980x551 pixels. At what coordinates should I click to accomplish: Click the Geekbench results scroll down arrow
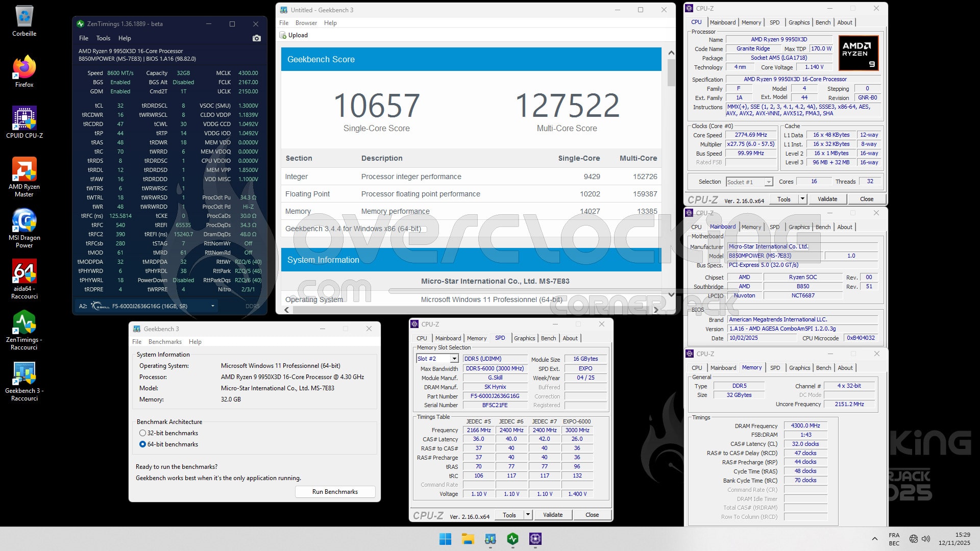pos(671,294)
